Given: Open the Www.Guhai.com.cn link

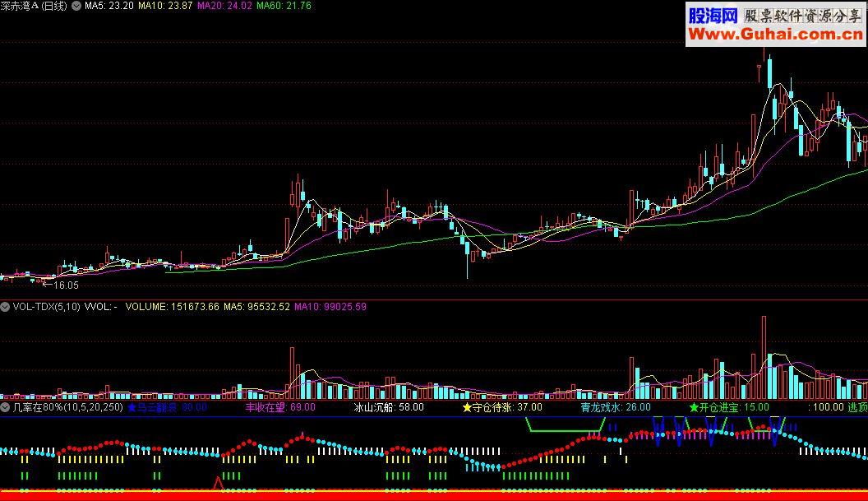Looking at the screenshot, I should click(776, 35).
